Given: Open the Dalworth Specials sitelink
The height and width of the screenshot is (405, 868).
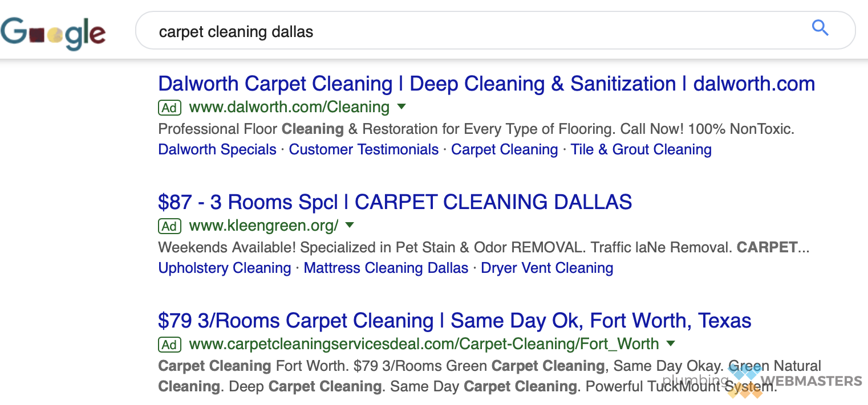Looking at the screenshot, I should click(217, 150).
